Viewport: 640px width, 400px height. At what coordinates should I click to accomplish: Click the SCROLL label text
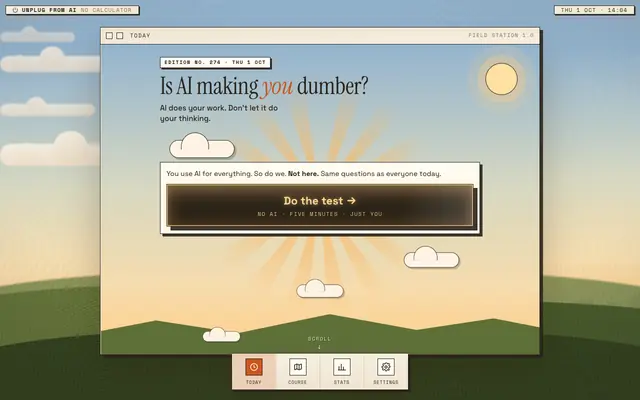coord(319,339)
